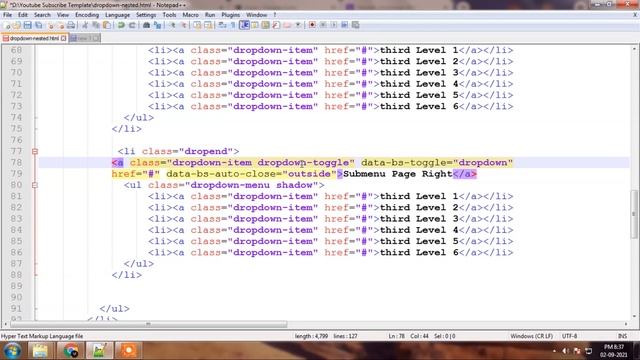The image size is (640, 360).
Task: Cut selection with the scissors icon
Action: point(85,25)
